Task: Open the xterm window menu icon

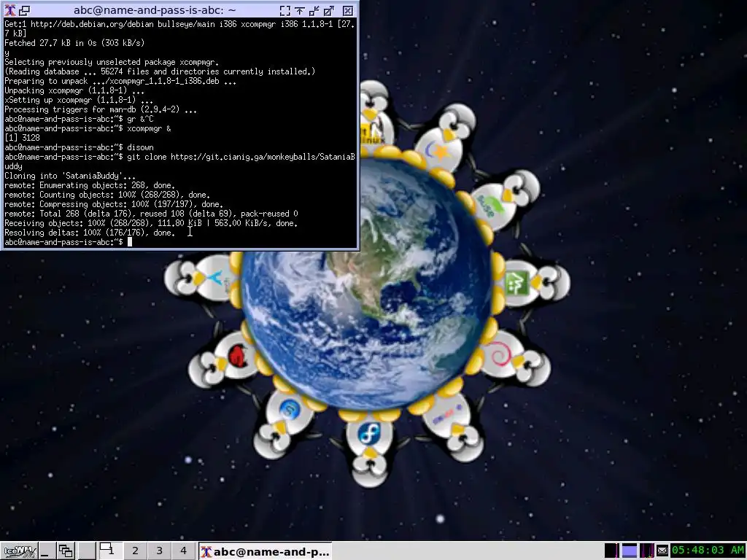Action: pyautogui.click(x=9, y=10)
